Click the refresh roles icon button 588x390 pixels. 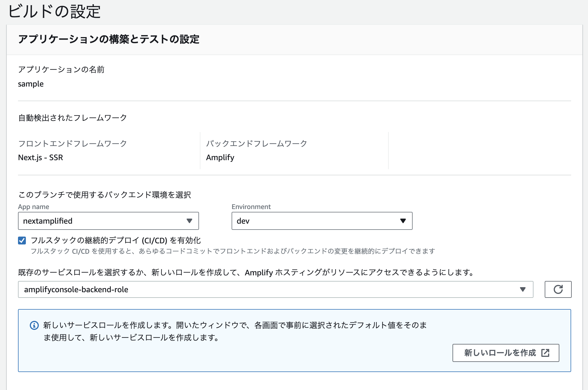point(558,289)
